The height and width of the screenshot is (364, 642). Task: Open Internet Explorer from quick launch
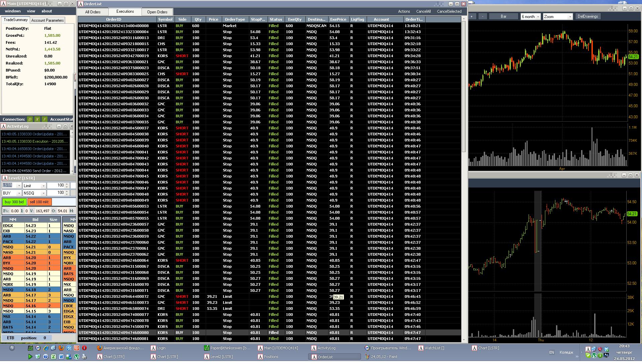(x=46, y=348)
